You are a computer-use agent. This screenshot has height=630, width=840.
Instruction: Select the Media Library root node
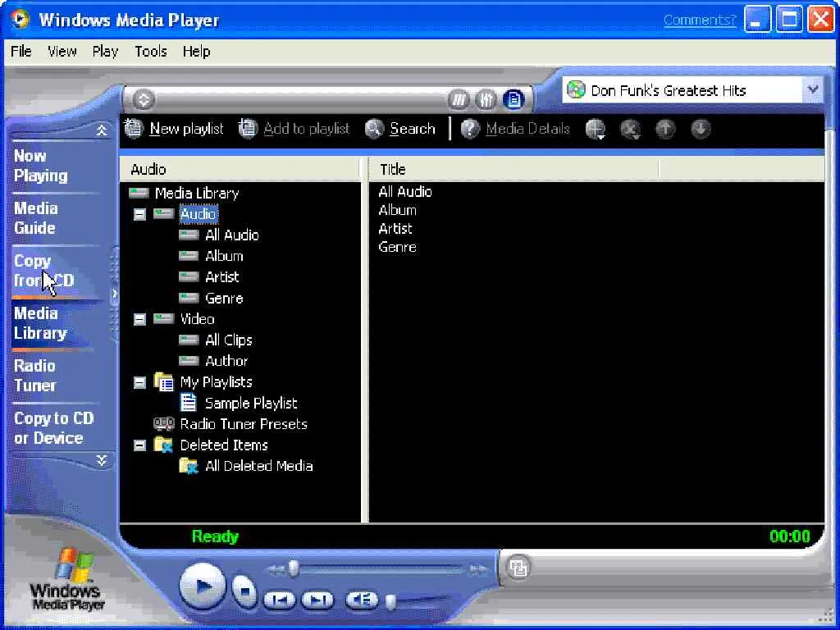pyautogui.click(x=197, y=193)
